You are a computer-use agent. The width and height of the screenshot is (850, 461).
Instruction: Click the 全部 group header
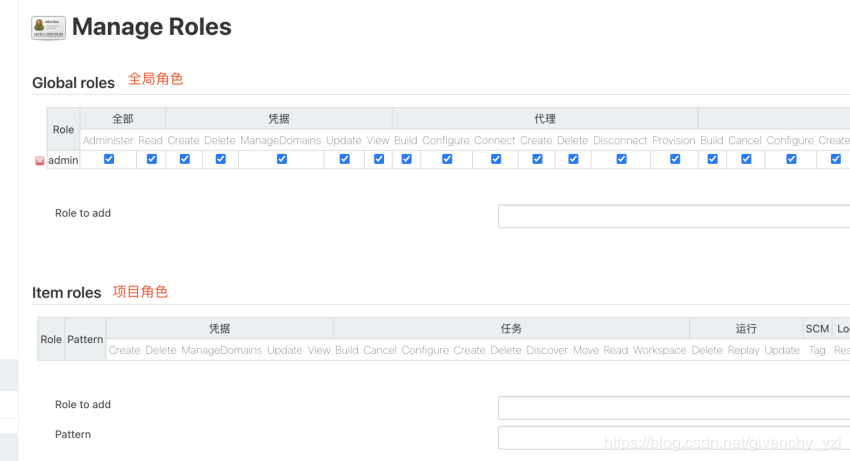[x=123, y=119]
